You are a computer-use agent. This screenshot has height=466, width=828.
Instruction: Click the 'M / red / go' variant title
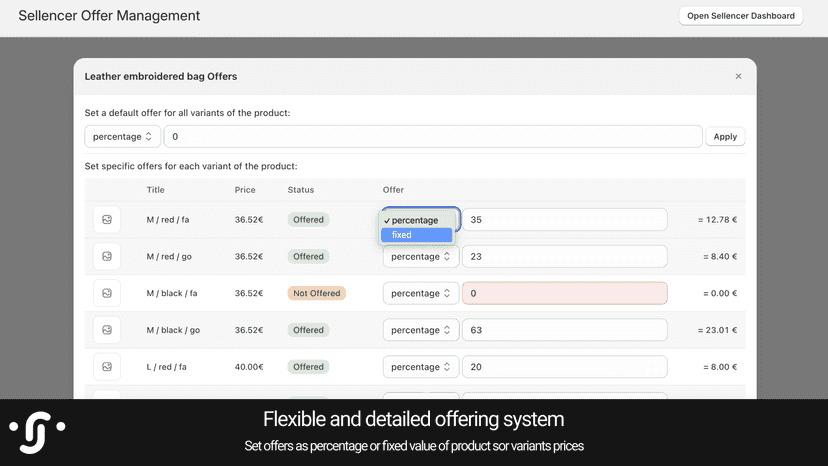pyautogui.click(x=169, y=257)
